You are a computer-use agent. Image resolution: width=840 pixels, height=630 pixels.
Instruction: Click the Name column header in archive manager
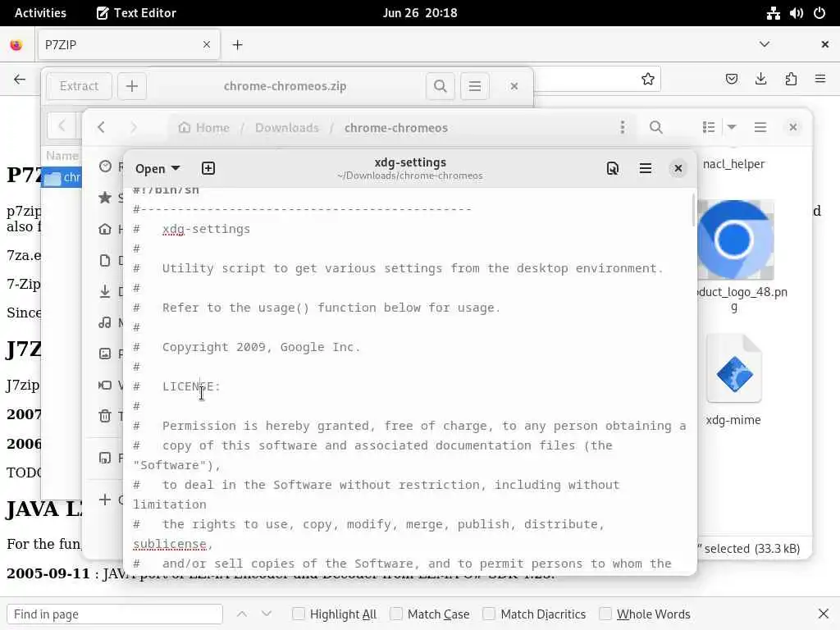click(x=62, y=156)
